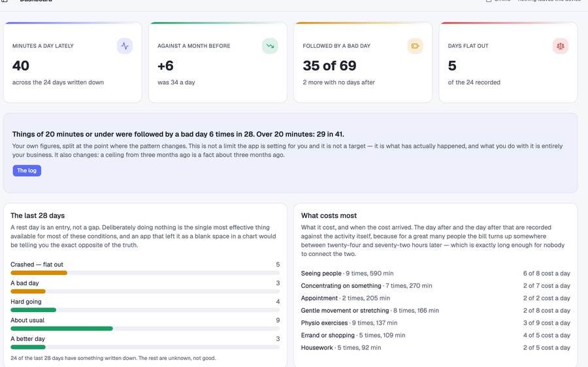Click the A better day progress bar

(x=145, y=347)
